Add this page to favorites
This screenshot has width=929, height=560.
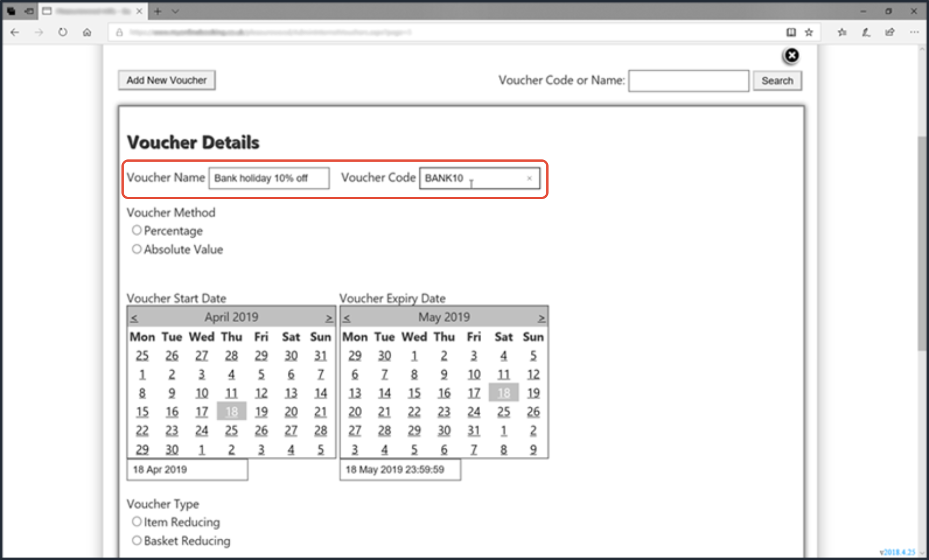coord(809,32)
